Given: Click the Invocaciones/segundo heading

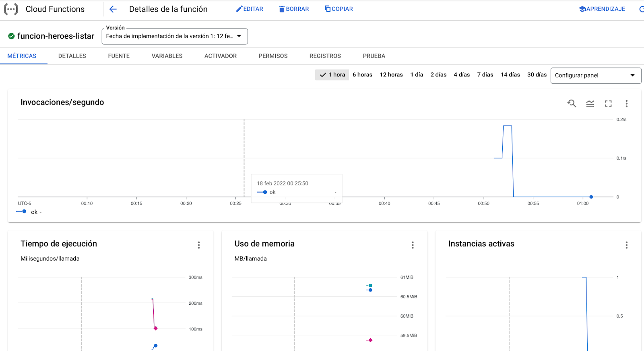Looking at the screenshot, I should (x=62, y=102).
